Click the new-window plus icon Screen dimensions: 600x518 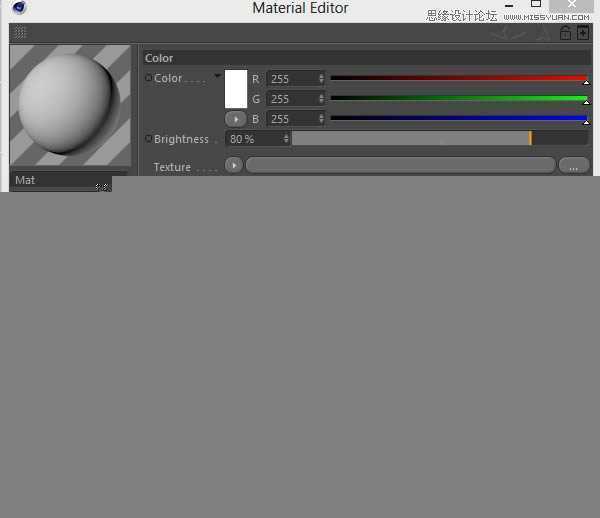(x=582, y=33)
